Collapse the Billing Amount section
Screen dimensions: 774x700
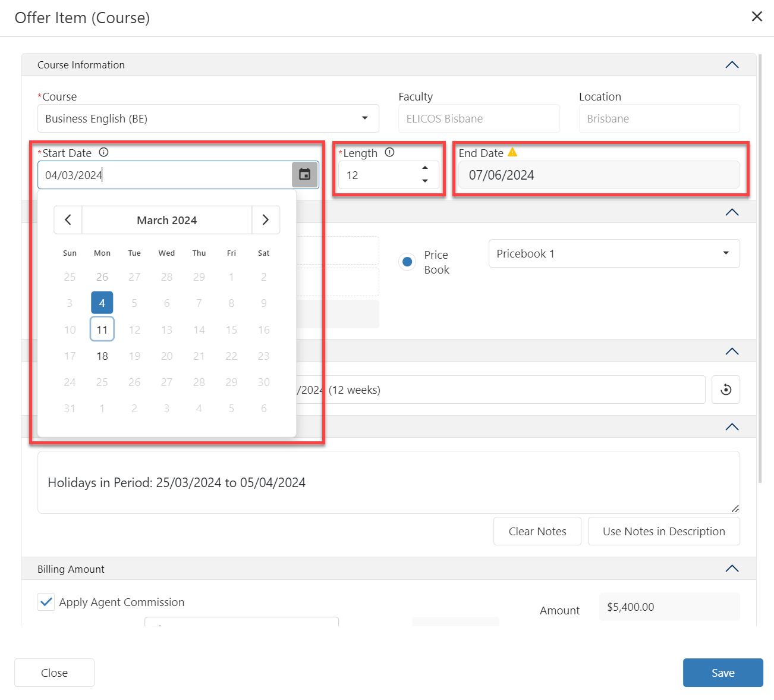coord(732,569)
